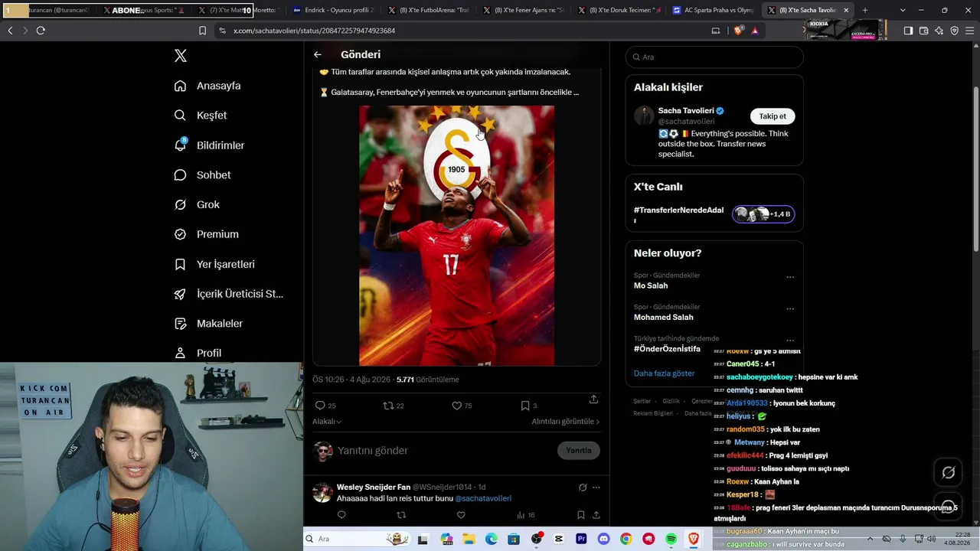This screenshot has height=551, width=980.
Task: Click the address bar URL
Action: (315, 31)
